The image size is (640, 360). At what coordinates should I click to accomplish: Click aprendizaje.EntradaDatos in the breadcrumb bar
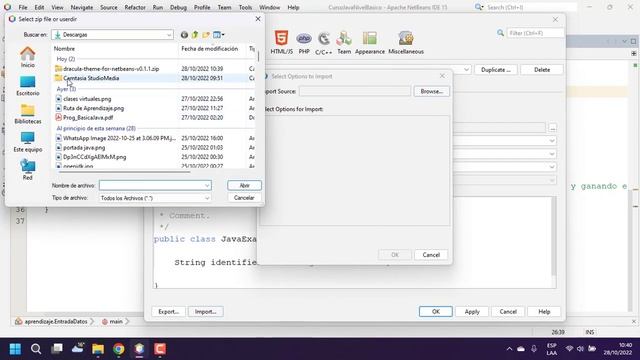(56, 322)
